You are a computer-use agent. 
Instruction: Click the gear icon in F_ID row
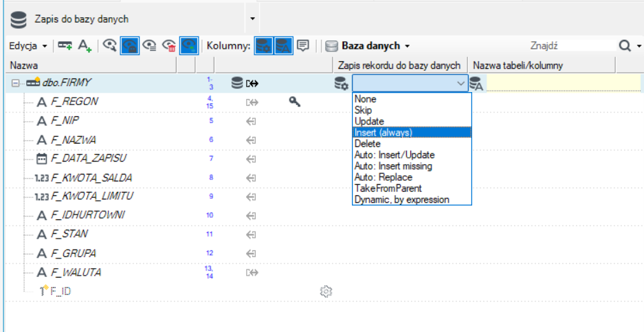click(x=326, y=291)
